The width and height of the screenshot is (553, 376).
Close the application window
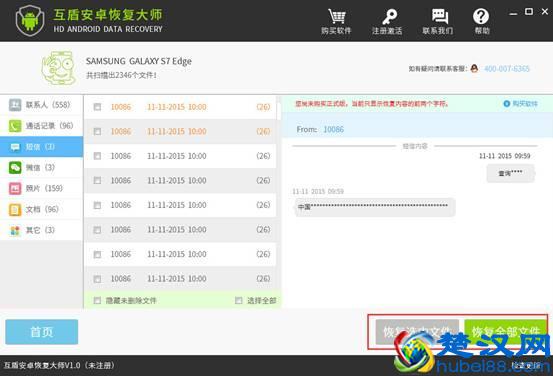coord(545,12)
